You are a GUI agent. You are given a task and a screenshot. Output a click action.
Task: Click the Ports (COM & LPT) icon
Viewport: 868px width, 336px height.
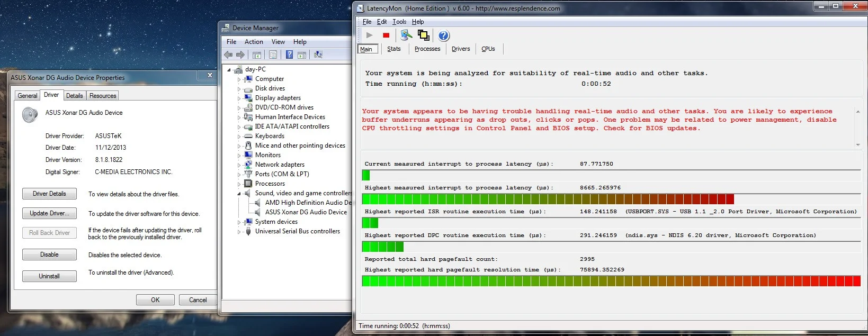(248, 174)
